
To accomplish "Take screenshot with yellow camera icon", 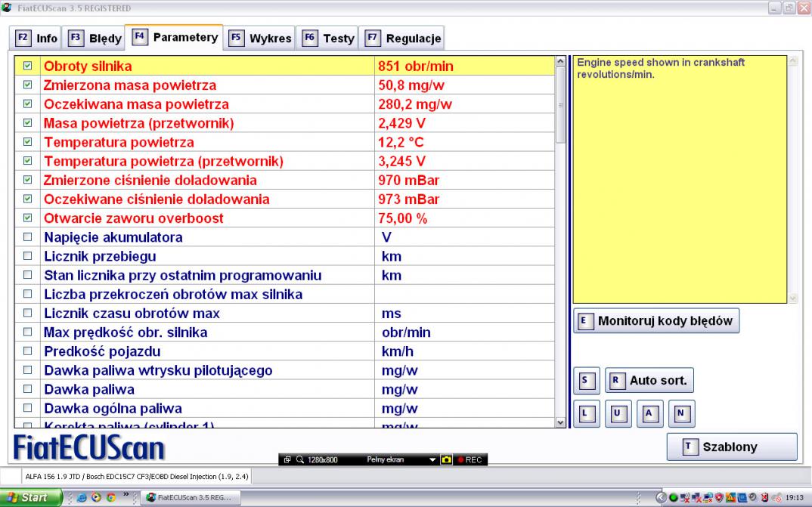I will [x=447, y=459].
